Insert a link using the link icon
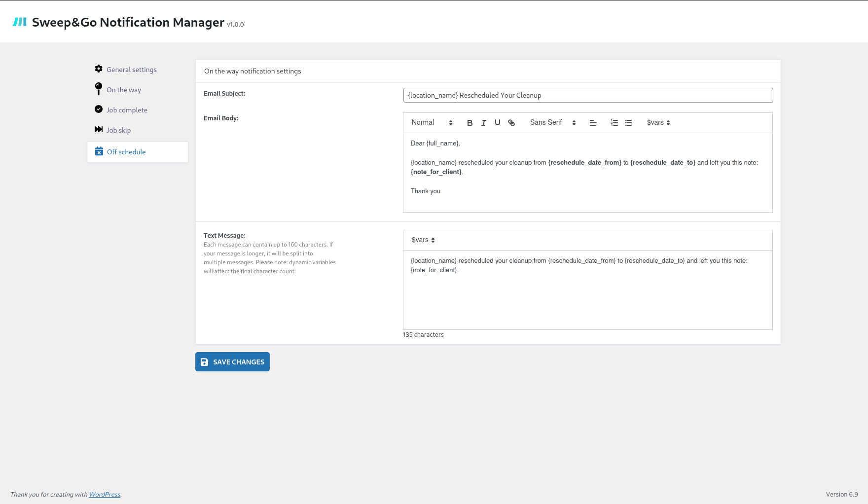The image size is (868, 504). pyautogui.click(x=511, y=123)
